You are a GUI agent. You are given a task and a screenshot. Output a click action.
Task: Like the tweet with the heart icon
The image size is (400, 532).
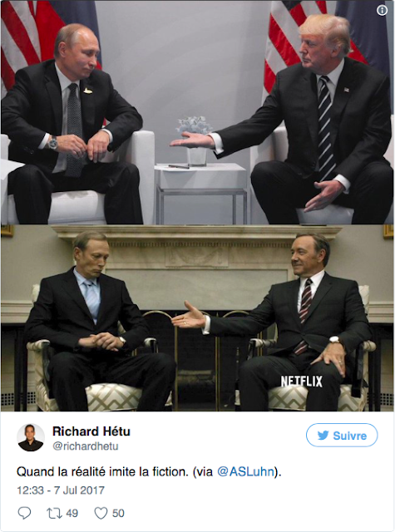pyautogui.click(x=101, y=513)
